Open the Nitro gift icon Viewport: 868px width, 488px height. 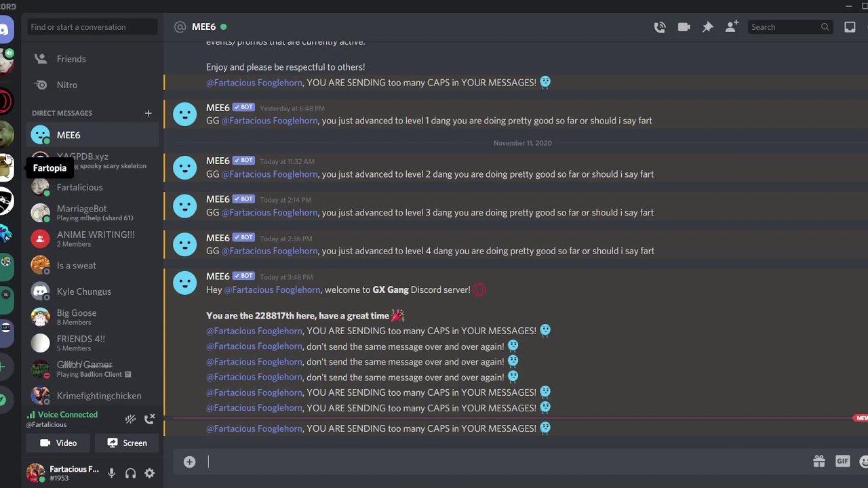pos(819,462)
